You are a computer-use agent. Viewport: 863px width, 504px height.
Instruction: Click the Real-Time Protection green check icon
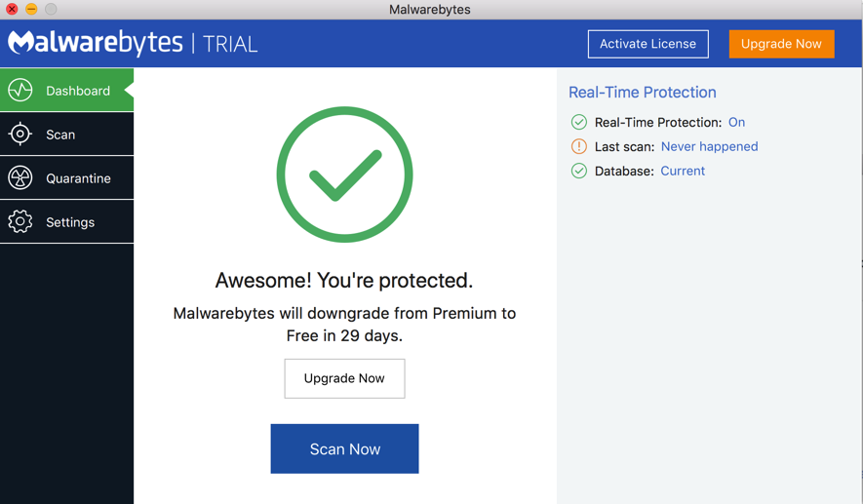[579, 122]
